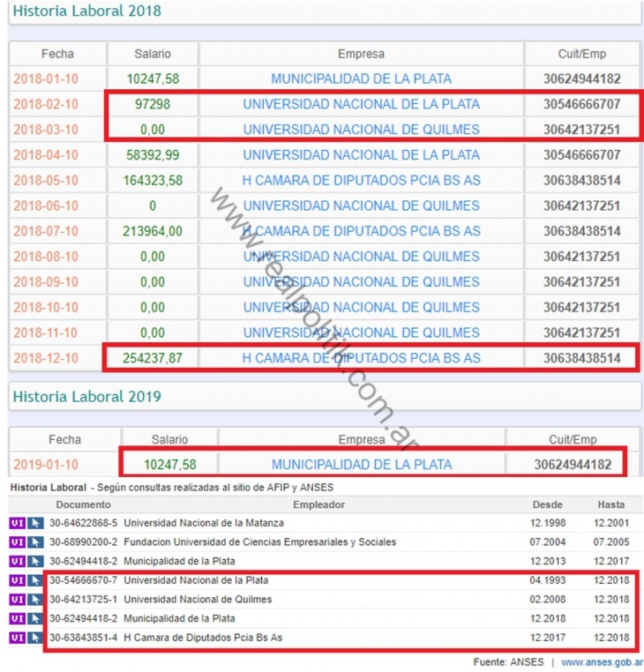The width and height of the screenshot is (644, 672).
Task: Open UNIVERSIDAD NACIONAL DE QUILMES link for 2018-11-10
Action: pos(361,332)
